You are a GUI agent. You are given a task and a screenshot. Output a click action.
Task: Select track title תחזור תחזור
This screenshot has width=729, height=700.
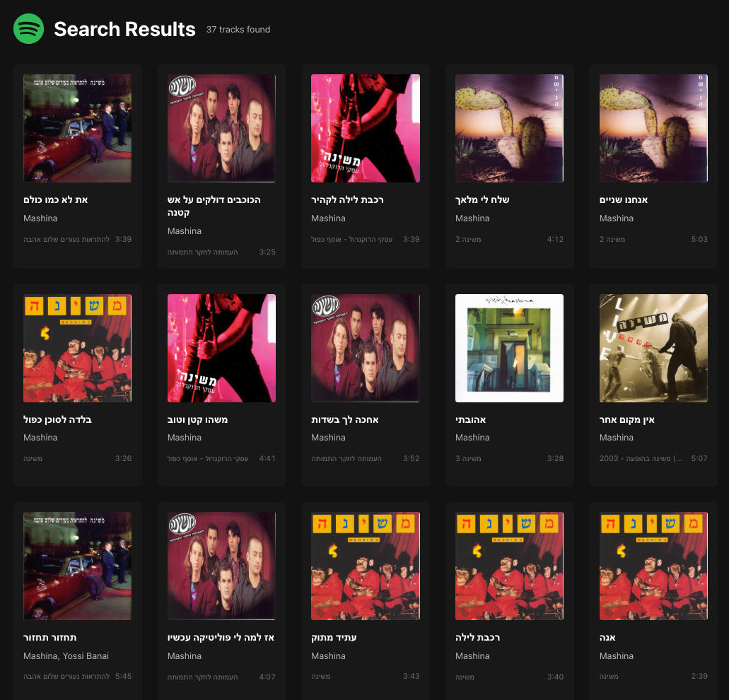point(49,638)
